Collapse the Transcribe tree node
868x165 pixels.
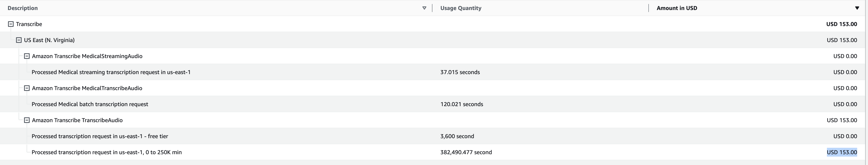point(11,24)
